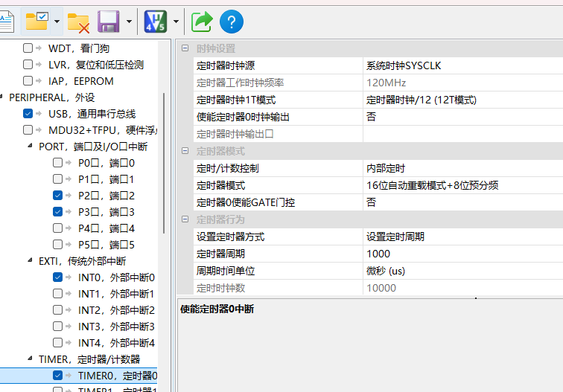The height and width of the screenshot is (392, 563).
Task: Open project folder icon with checkmark
Action: (x=37, y=21)
